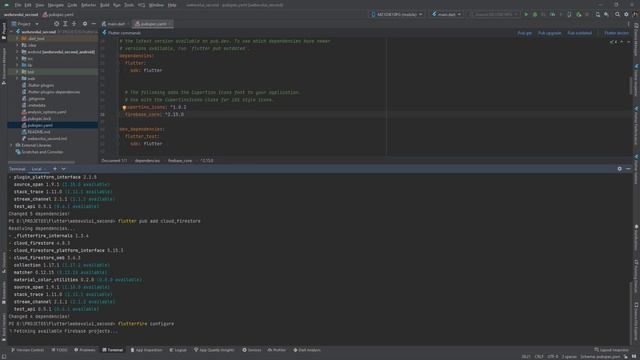The width and height of the screenshot is (640, 360).
Task: Open App Quality Insights tool window
Action: (x=214, y=350)
